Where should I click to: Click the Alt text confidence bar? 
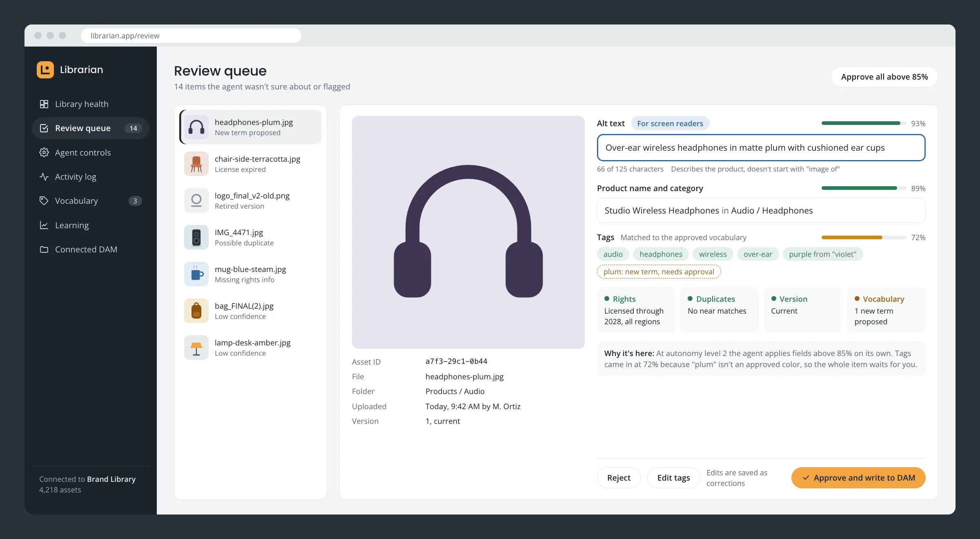click(x=864, y=123)
